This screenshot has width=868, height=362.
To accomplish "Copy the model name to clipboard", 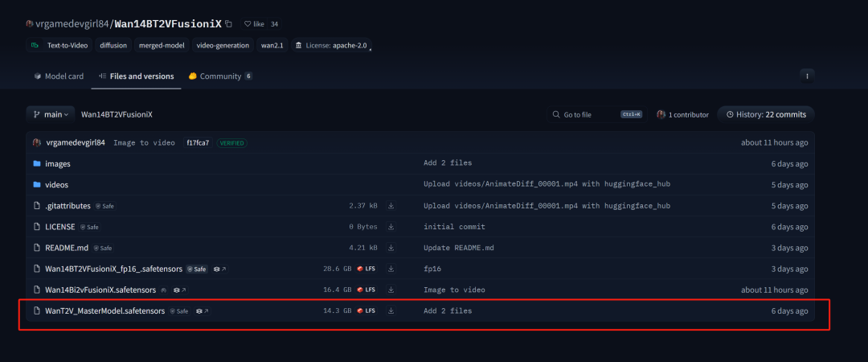I will tap(228, 24).
